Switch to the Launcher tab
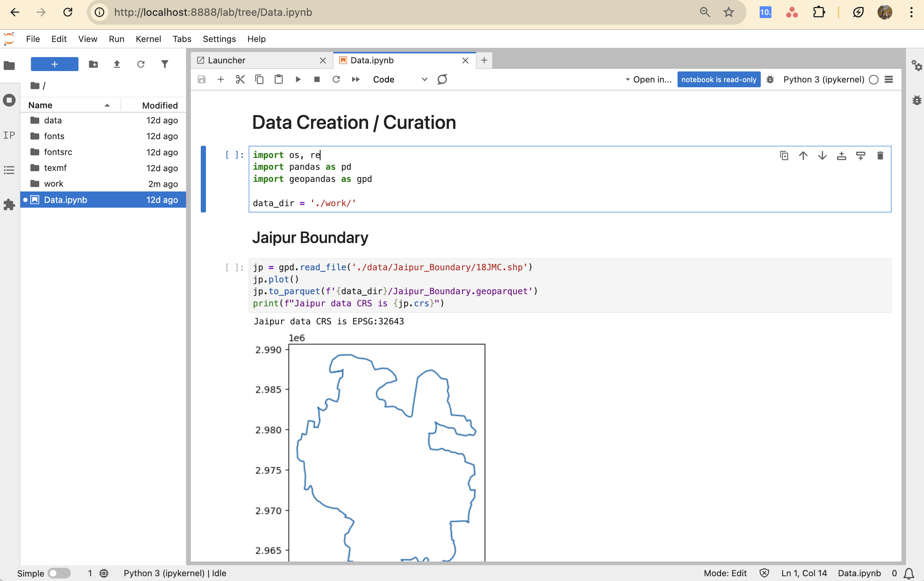924x581 pixels. (227, 60)
